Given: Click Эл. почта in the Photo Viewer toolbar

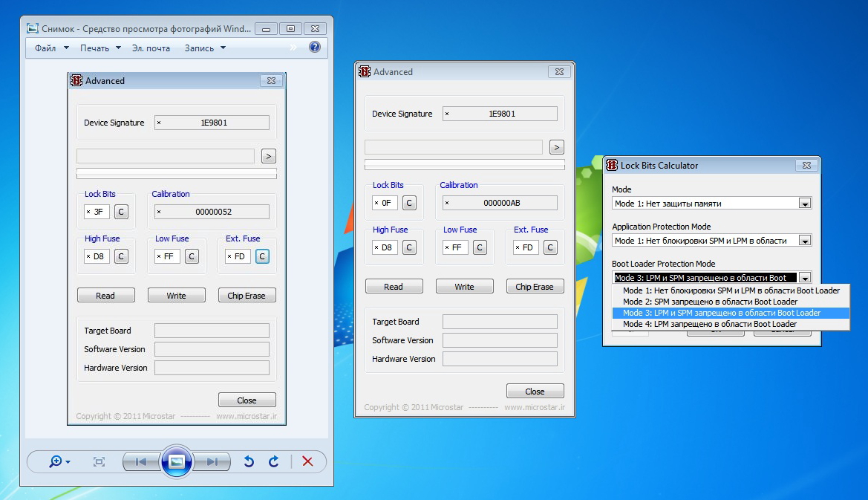Looking at the screenshot, I should tap(151, 48).
